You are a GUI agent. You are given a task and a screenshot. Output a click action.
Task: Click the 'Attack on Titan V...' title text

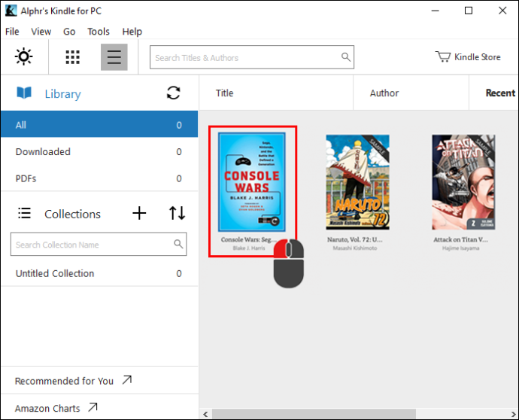(x=461, y=239)
